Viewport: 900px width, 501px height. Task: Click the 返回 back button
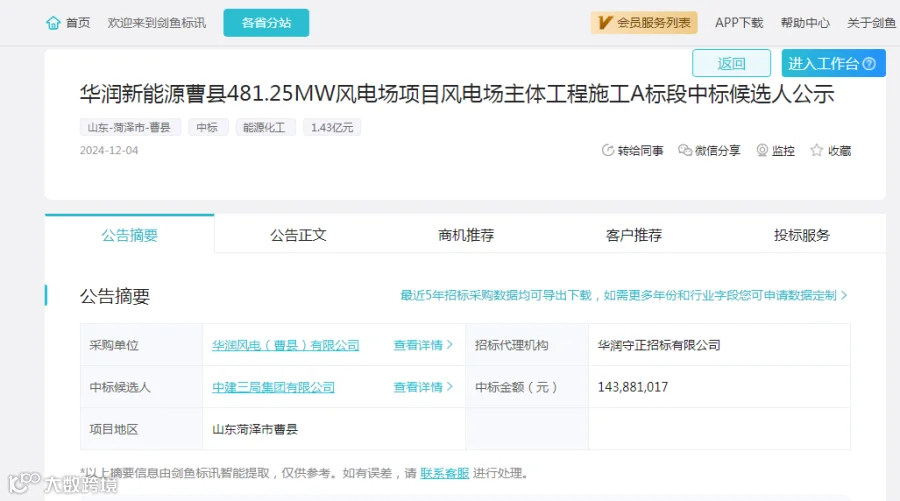[x=731, y=63]
